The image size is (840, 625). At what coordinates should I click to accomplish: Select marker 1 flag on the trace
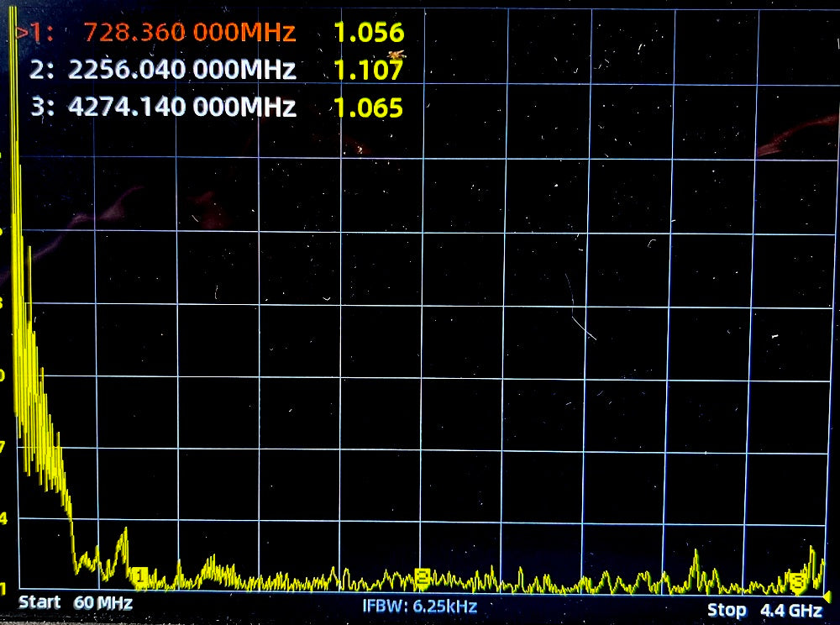[x=140, y=575]
